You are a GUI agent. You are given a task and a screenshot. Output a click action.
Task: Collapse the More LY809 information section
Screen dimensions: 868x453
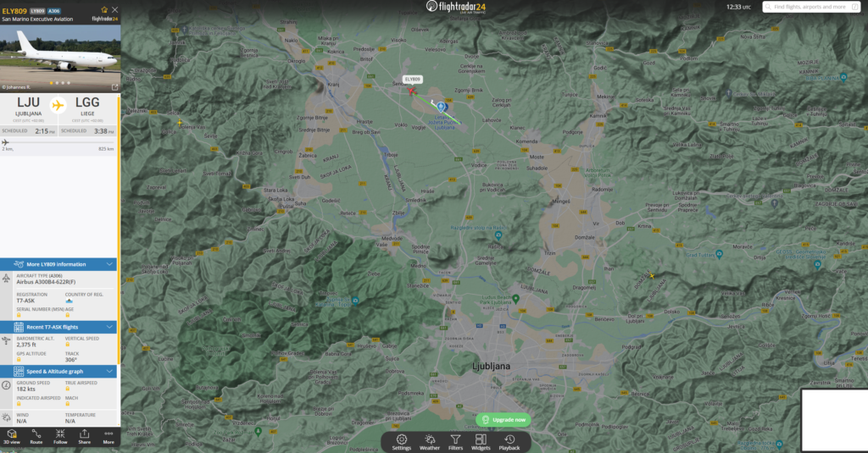(109, 264)
